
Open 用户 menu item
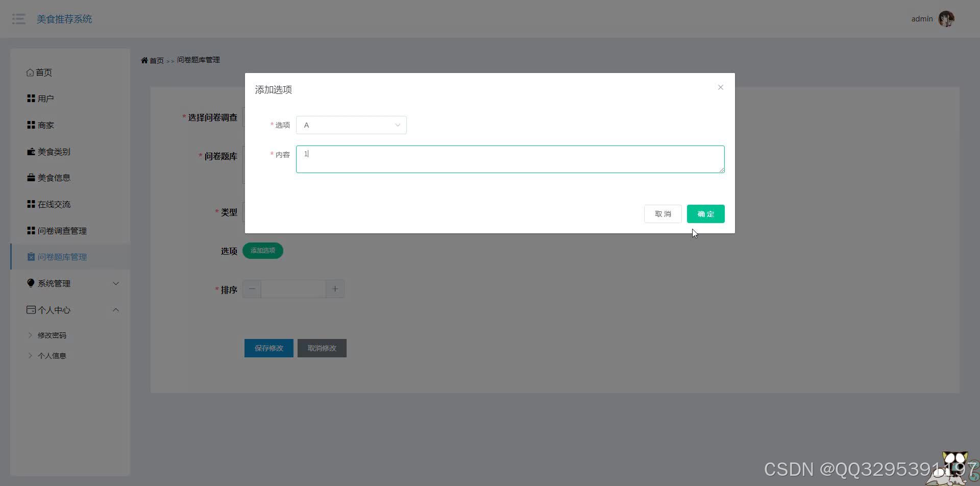(70, 99)
